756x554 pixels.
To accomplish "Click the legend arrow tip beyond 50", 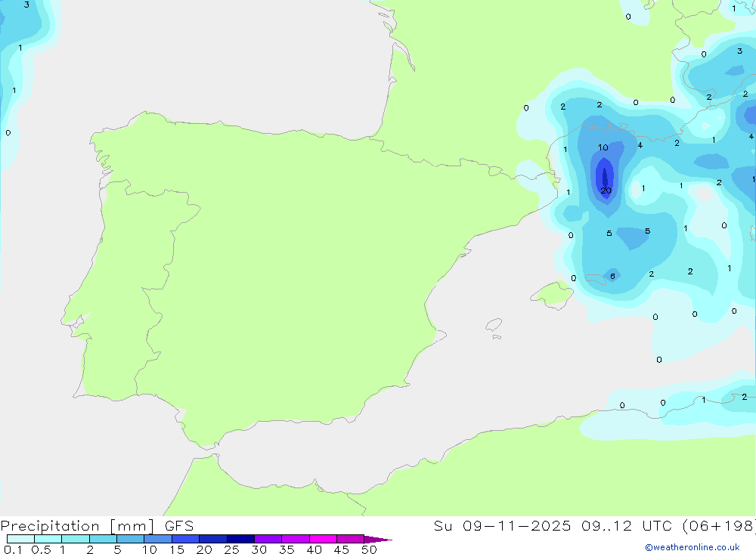I will (379, 539).
